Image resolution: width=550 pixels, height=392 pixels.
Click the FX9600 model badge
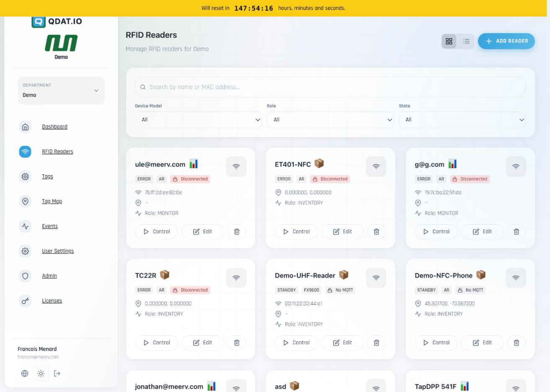click(x=311, y=290)
